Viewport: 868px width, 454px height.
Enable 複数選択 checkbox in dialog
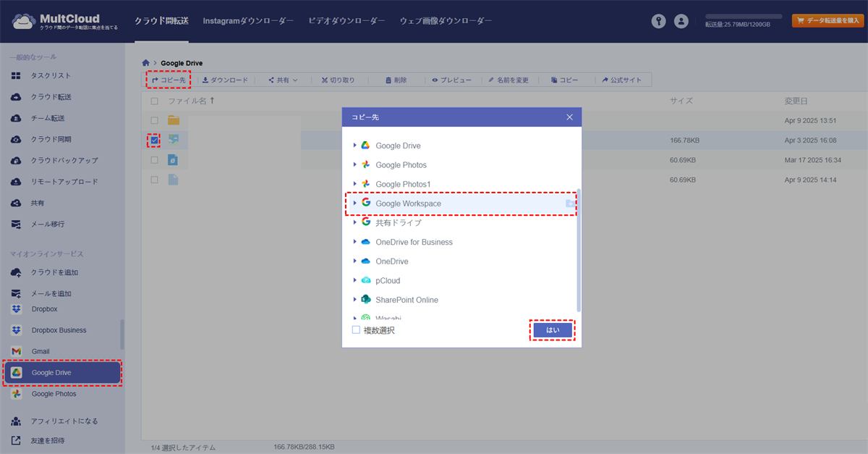point(356,329)
